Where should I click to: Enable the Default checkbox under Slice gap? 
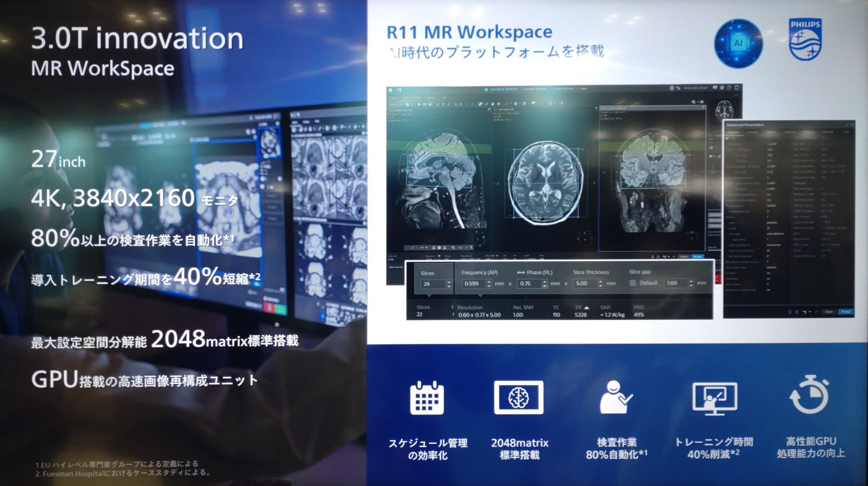(633, 283)
